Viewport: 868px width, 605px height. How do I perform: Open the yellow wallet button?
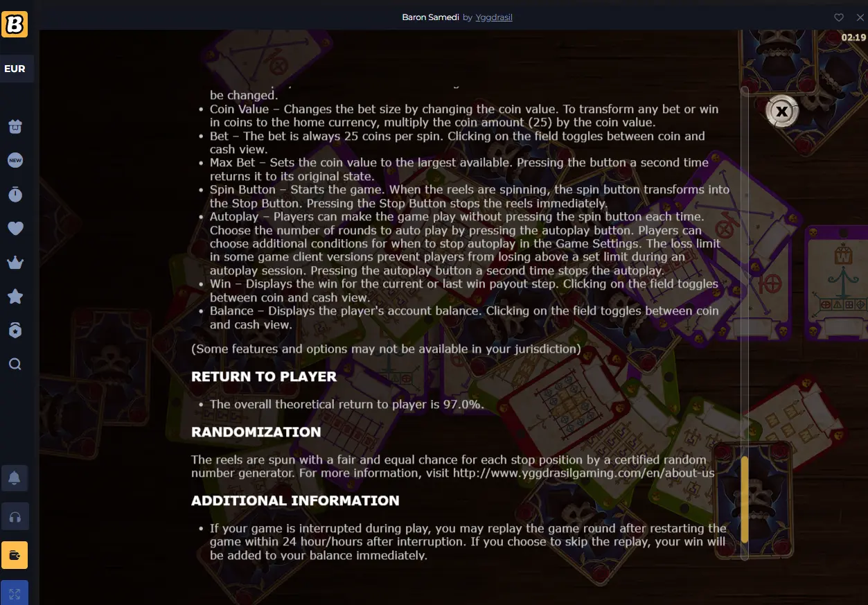(15, 555)
